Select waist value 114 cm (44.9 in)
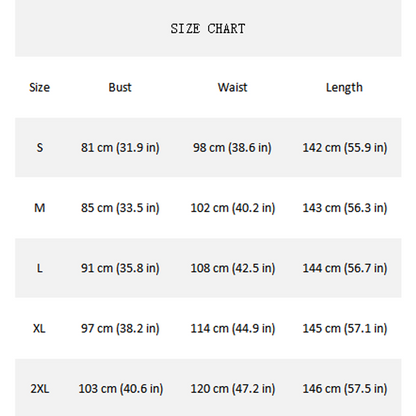Screen dimensions: 416x416 coord(233,329)
